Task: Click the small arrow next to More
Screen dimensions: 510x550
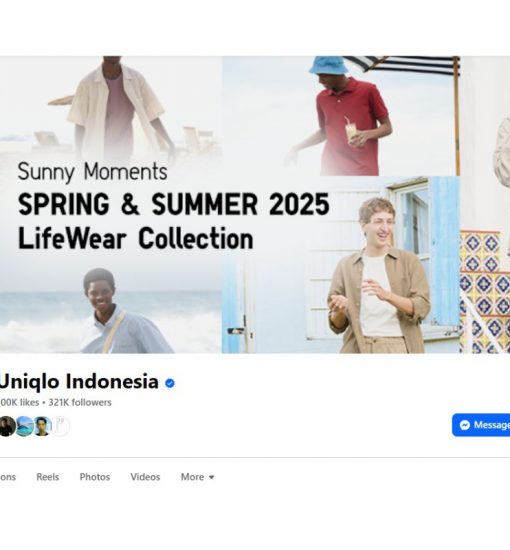Action: (x=211, y=477)
